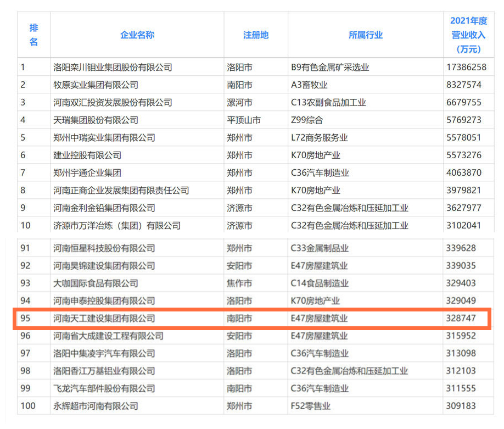The height and width of the screenshot is (429, 504).
Task: Click rank number 100 cell
Action: pos(27,406)
